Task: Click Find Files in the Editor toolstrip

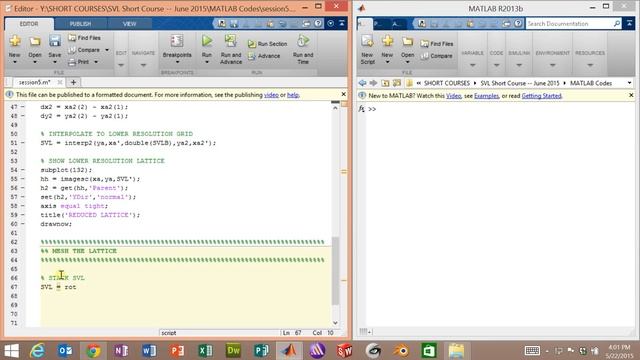Action: click(84, 38)
